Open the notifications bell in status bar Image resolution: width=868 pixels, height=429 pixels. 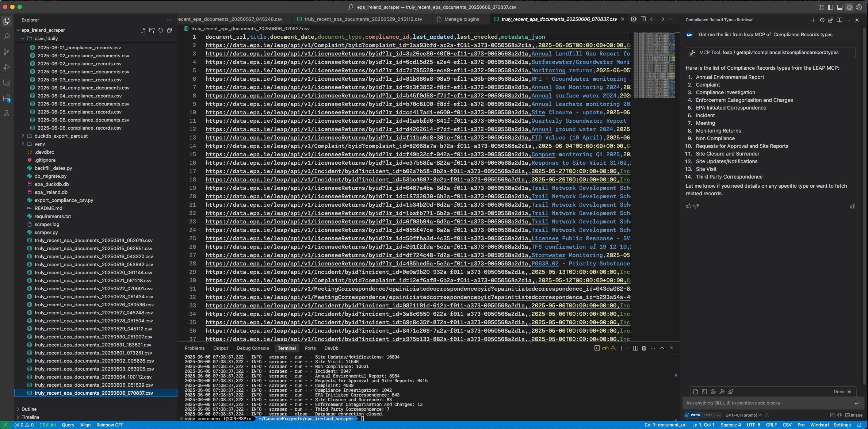pyautogui.click(x=859, y=425)
